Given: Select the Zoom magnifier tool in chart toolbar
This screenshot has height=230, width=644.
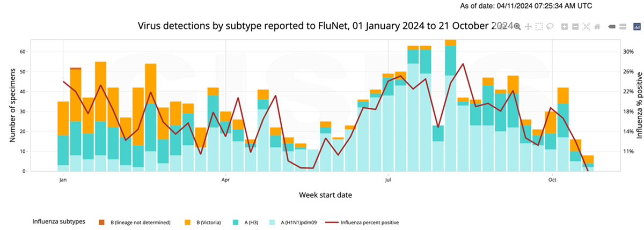Looking at the screenshot, I should (517, 26).
